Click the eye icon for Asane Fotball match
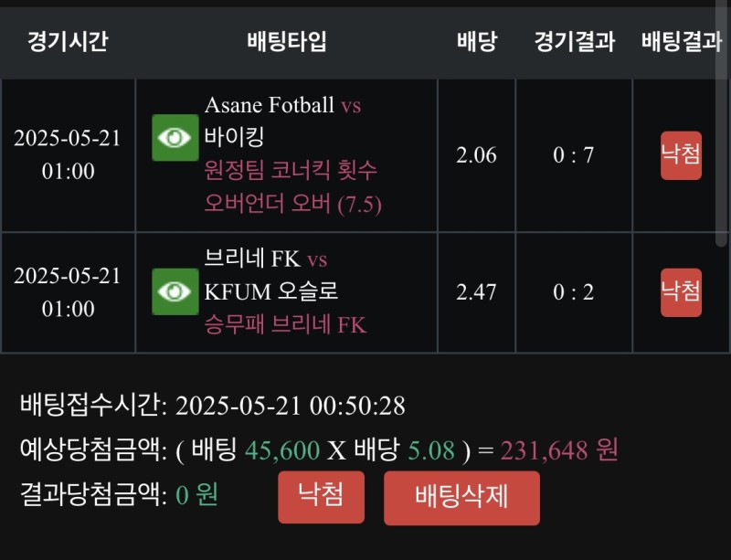Screen dimensions: 731x560 [x=175, y=138]
